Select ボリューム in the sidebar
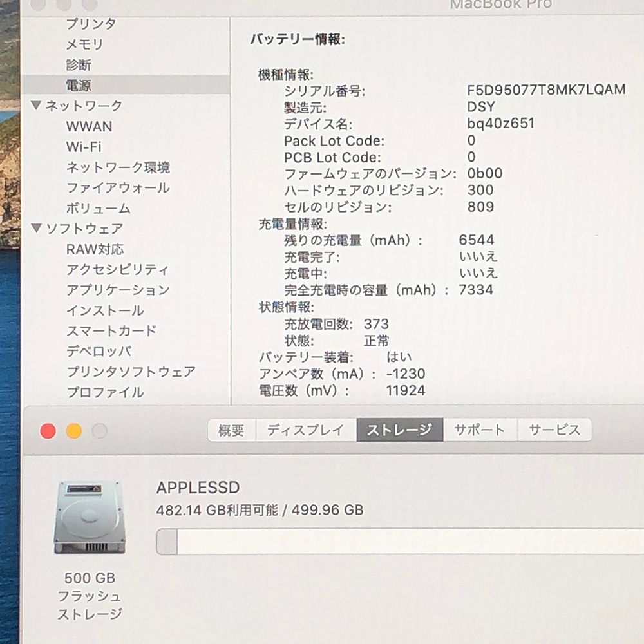644x644 pixels. click(x=98, y=208)
